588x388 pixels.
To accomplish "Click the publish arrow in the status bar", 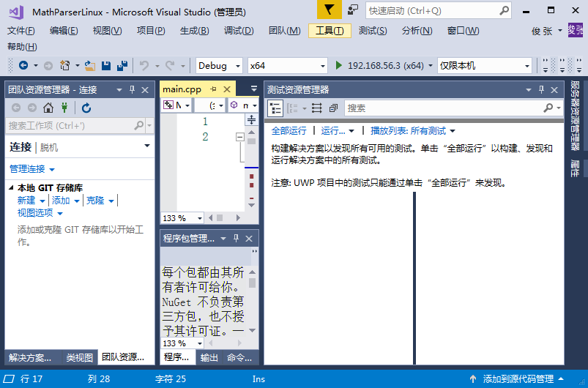I will [x=473, y=378].
